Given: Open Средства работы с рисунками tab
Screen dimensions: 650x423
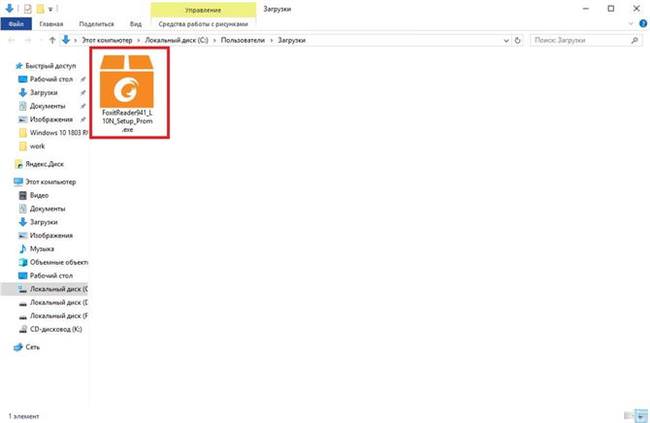Looking at the screenshot, I should coord(203,24).
